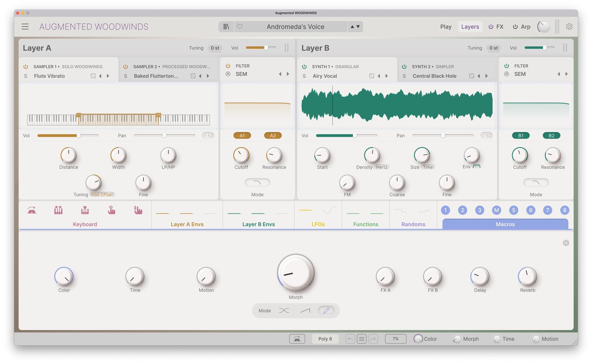
Task: Adjust Layer A volume slider
Action: tap(266, 48)
